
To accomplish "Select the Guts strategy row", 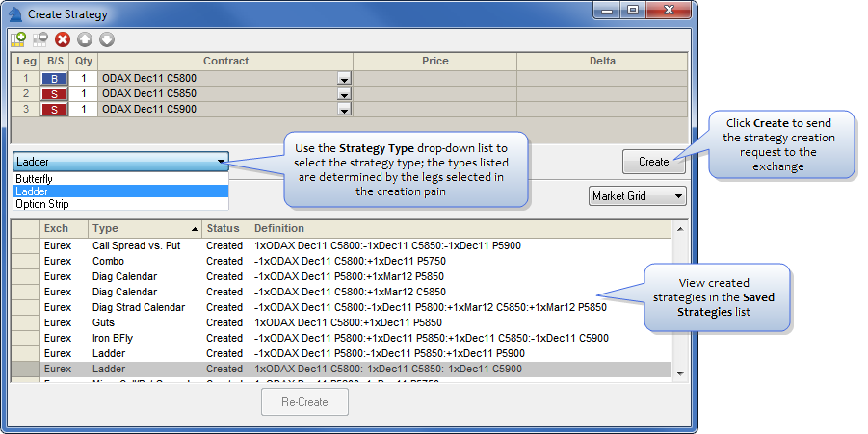I will pos(342,323).
